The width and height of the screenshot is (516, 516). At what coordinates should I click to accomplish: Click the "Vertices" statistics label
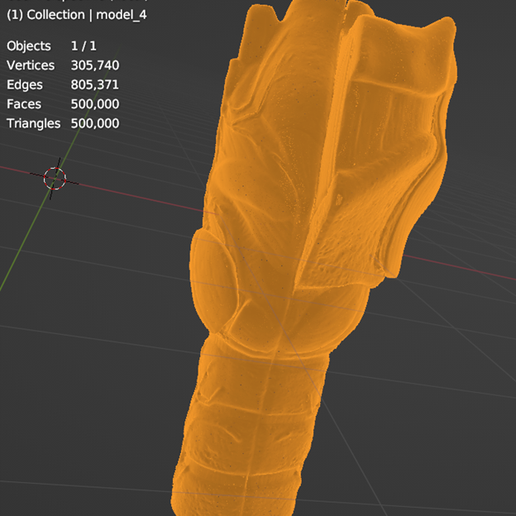coord(30,65)
